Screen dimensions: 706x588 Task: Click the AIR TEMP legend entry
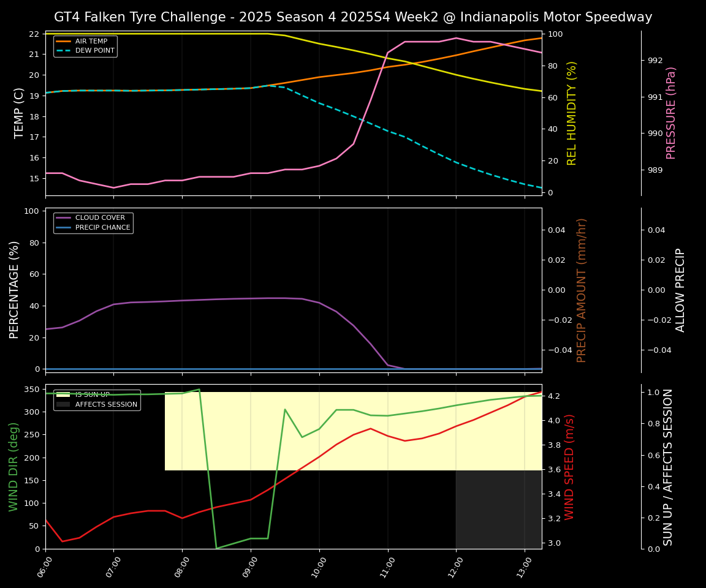(91, 41)
